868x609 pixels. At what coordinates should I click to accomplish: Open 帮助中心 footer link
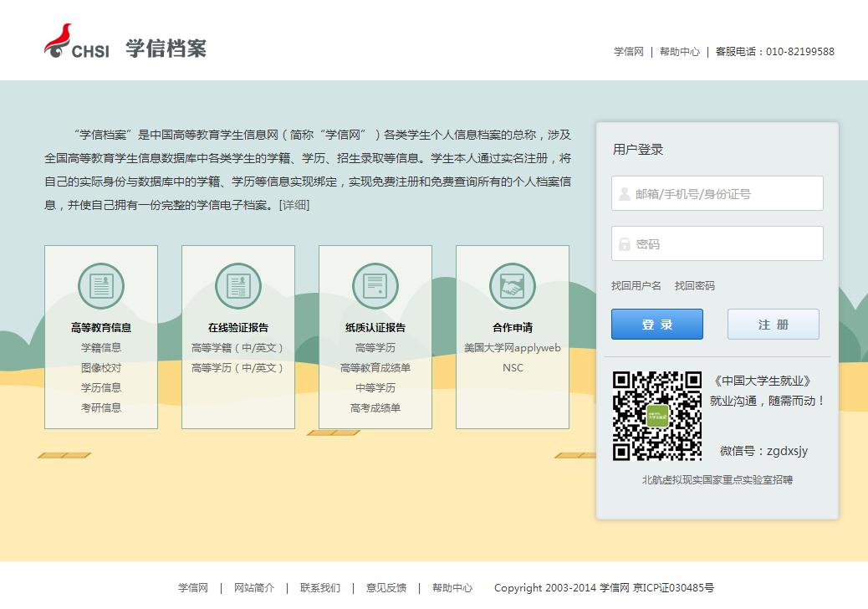[x=452, y=588]
